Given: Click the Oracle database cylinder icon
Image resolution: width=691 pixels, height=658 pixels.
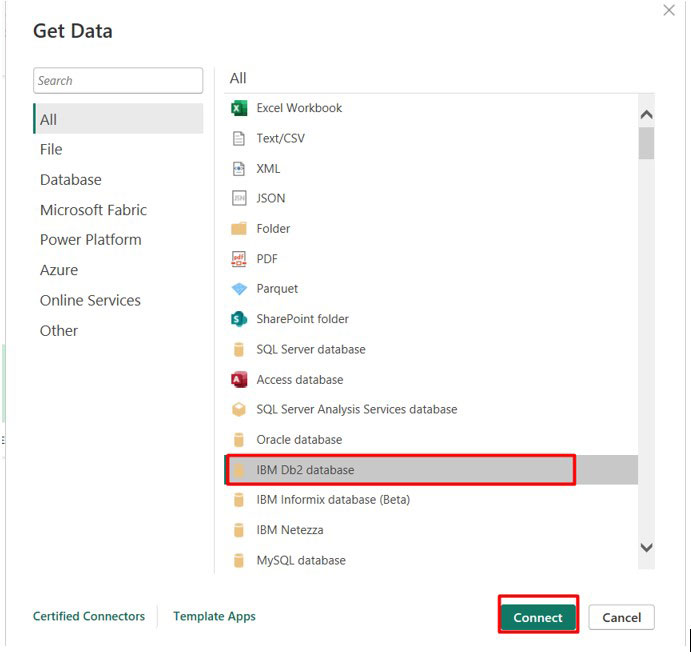Looking at the screenshot, I should point(239,440).
